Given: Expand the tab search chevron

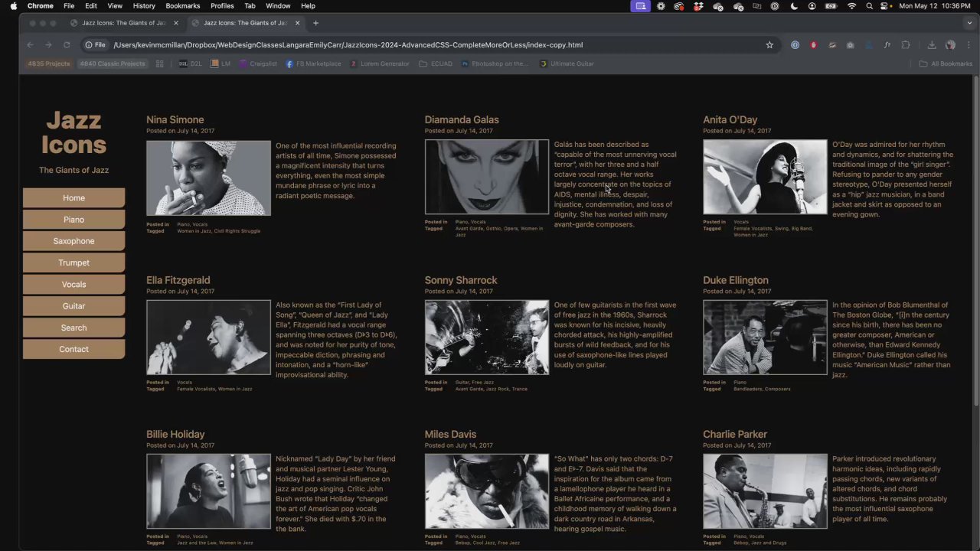Looking at the screenshot, I should 969,23.
